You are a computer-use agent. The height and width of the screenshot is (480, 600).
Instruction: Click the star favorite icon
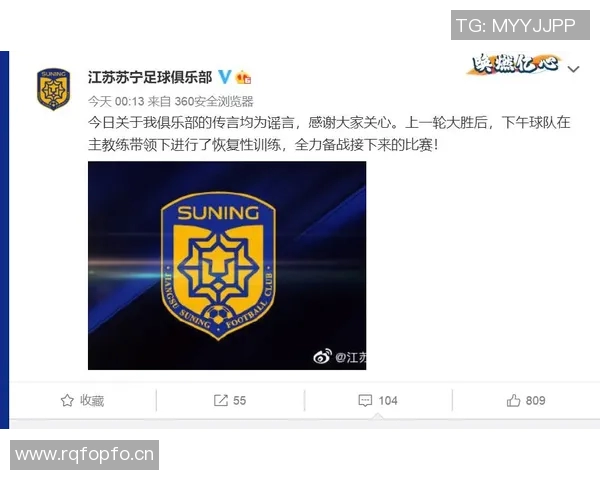tap(67, 400)
